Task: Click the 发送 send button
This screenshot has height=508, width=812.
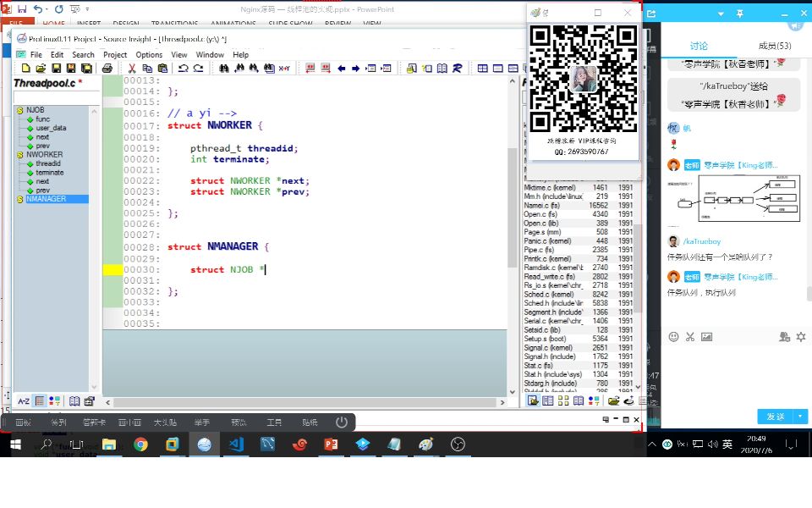Action: click(775, 416)
